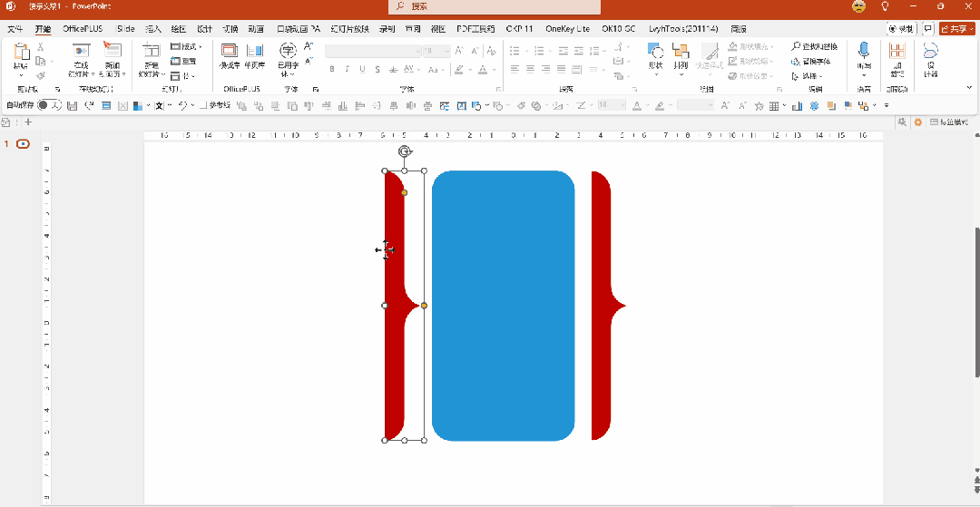Click the font color swatch in quick toolbar
The height and width of the screenshot is (507, 980).
pos(637,105)
